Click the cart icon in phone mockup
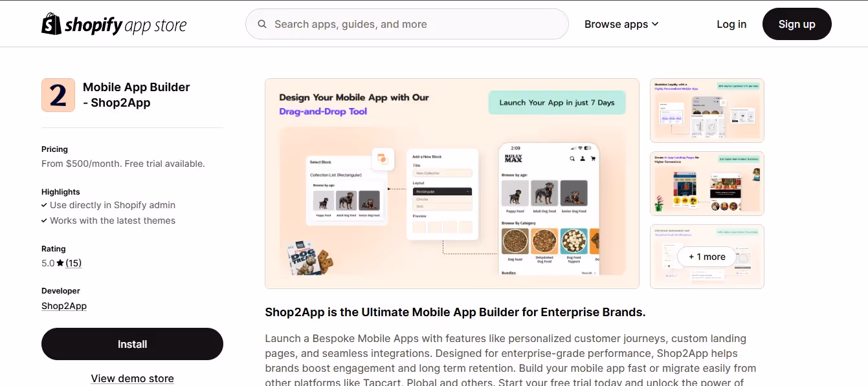The image size is (868, 386). pyautogui.click(x=593, y=158)
